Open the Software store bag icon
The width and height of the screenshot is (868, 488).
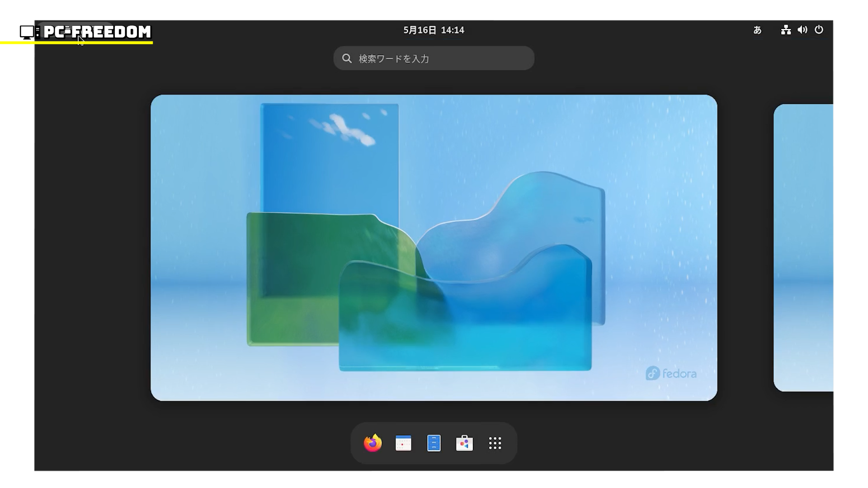[x=464, y=443]
